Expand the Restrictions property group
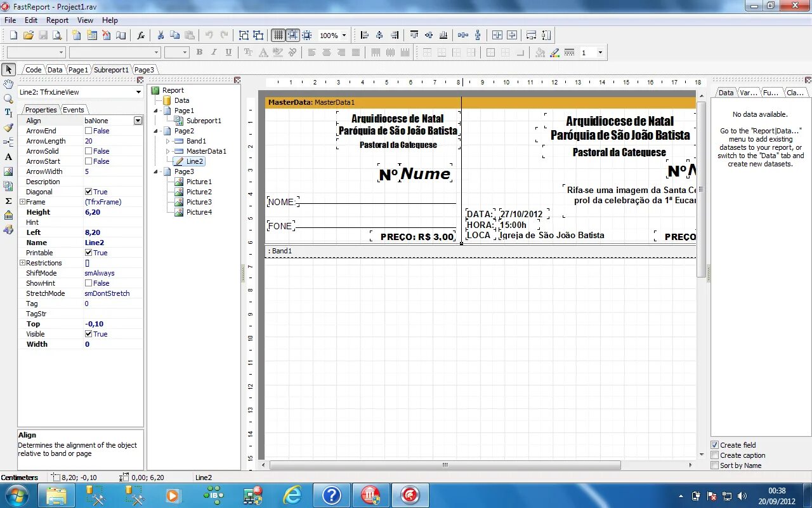Image resolution: width=812 pixels, height=508 pixels. click(23, 263)
